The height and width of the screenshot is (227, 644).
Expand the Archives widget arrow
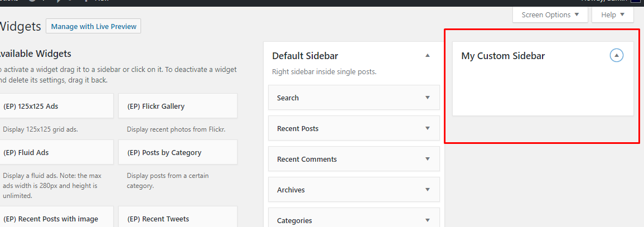pos(428,190)
